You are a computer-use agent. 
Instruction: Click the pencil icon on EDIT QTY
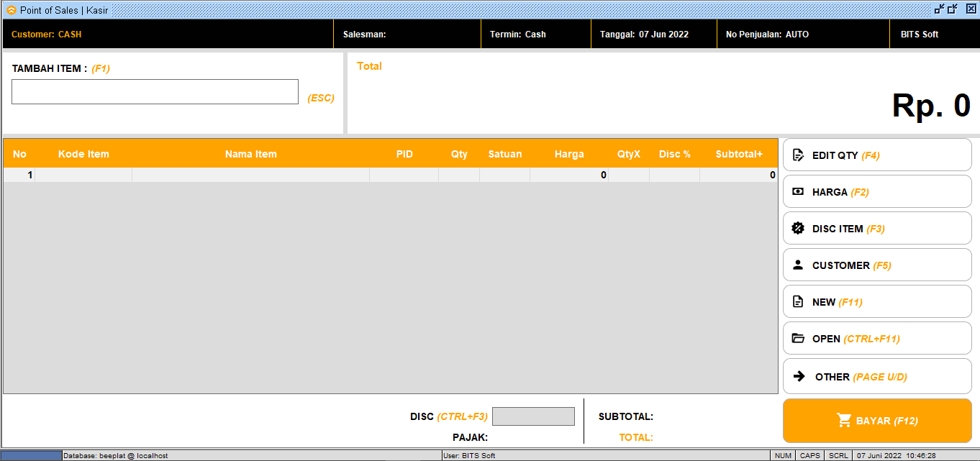click(797, 155)
